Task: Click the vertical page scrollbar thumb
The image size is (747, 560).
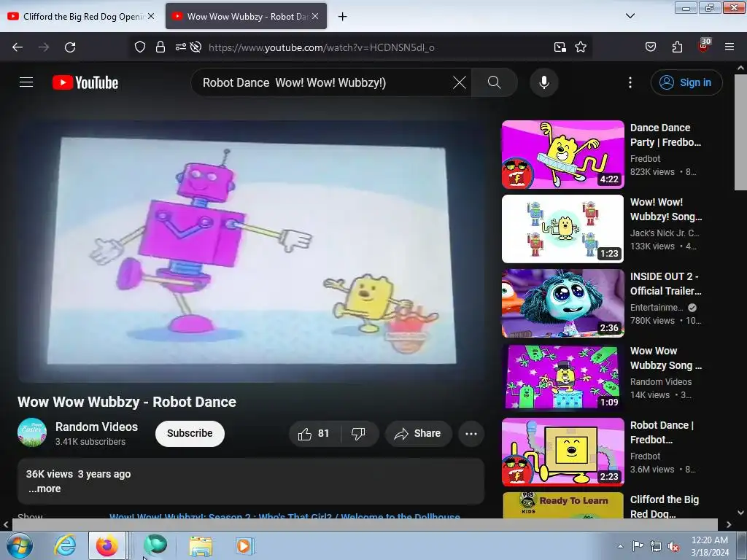Action: (x=741, y=133)
